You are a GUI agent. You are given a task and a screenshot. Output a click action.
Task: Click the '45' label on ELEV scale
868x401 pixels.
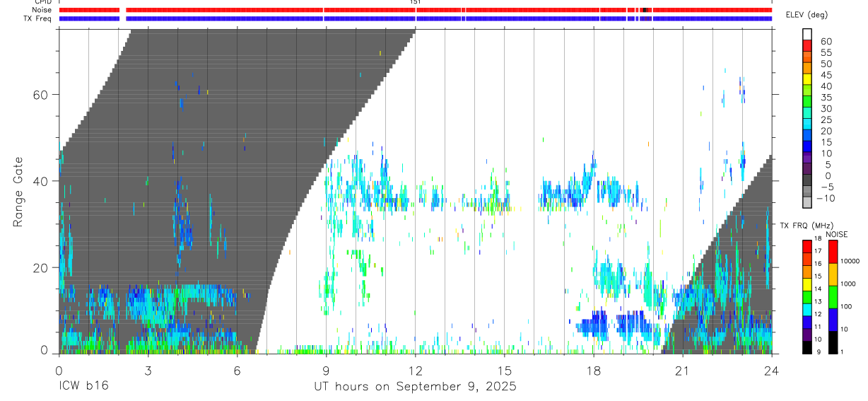(x=826, y=75)
